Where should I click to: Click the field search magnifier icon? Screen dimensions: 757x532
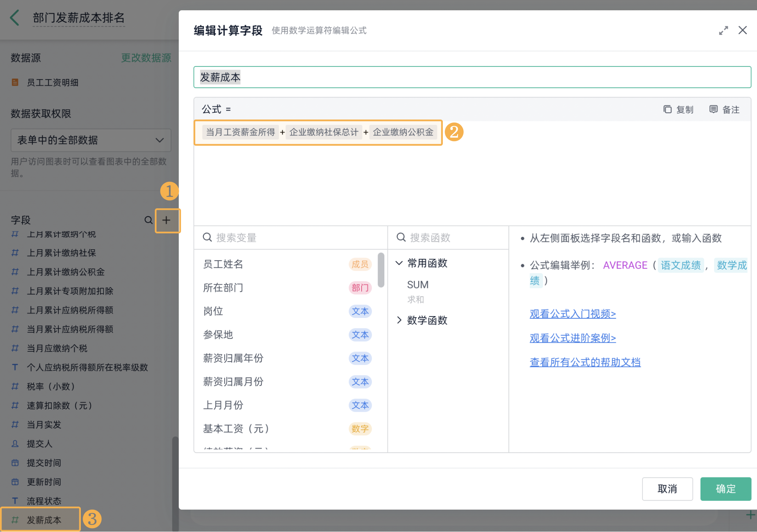pyautogui.click(x=148, y=220)
